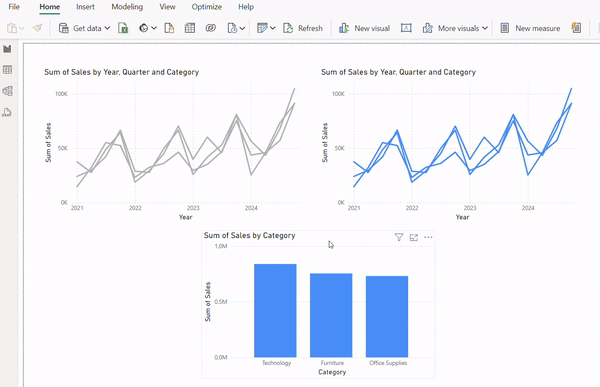Switch to Model view in sidebar
The image size is (600, 387).
tap(7, 91)
